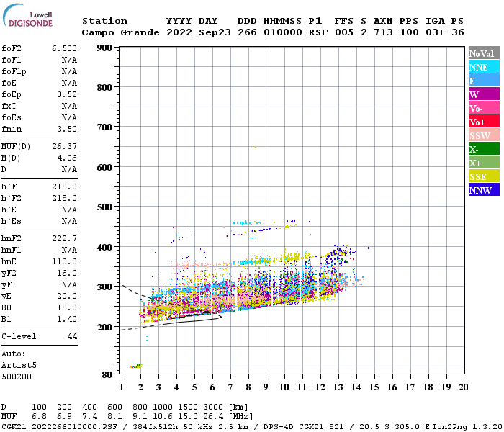
Task: Click the 80 km height axis label
Action: [x=107, y=375]
